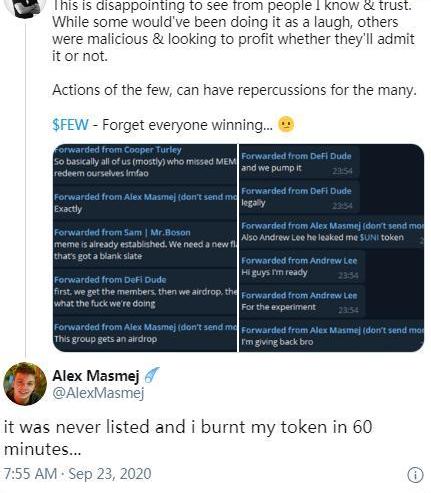Open the right Telegram screenshot image
The image size is (431, 493).
332,248
